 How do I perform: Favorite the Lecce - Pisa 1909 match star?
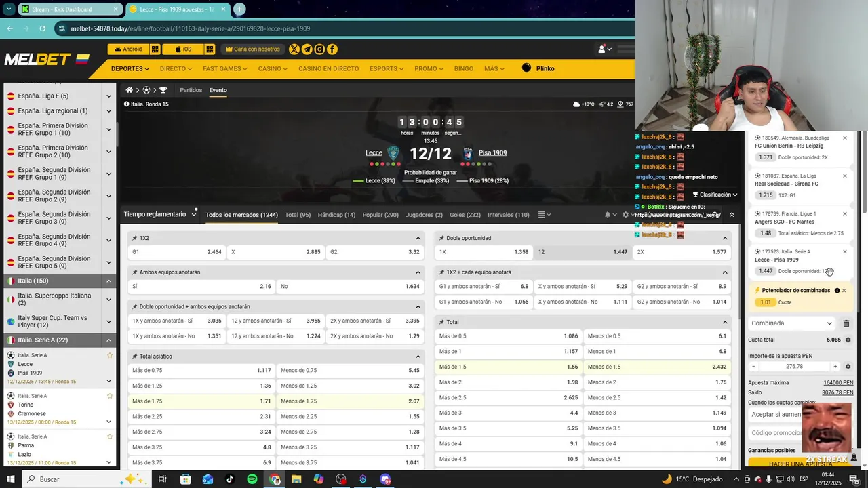(x=110, y=355)
